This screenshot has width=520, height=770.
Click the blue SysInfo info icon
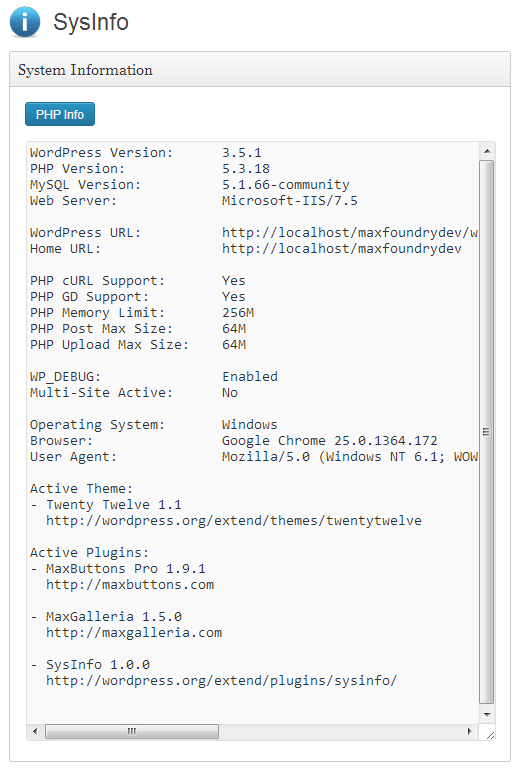click(25, 22)
